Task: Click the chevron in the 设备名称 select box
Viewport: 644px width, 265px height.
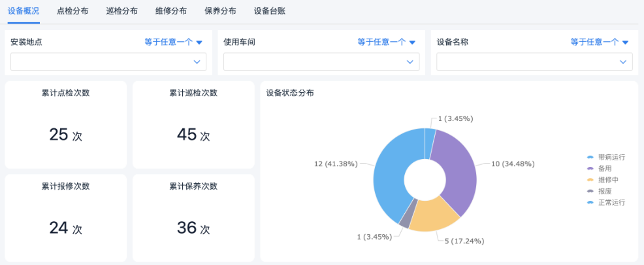Action: 622,62
